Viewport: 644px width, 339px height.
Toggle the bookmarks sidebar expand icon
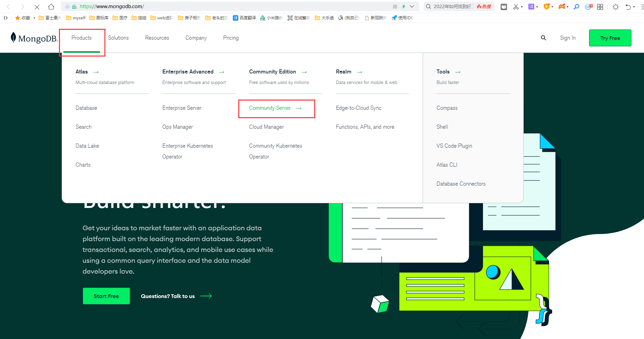pos(6,18)
